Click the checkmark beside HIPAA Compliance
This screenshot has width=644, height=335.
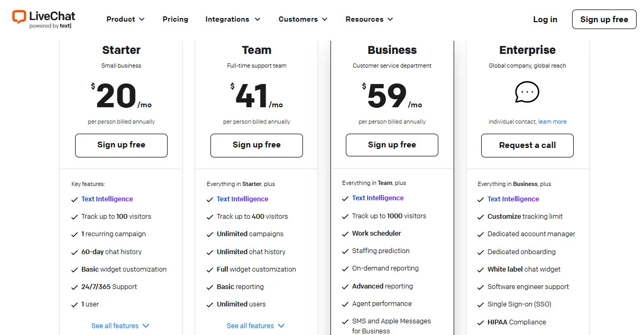pos(481,322)
